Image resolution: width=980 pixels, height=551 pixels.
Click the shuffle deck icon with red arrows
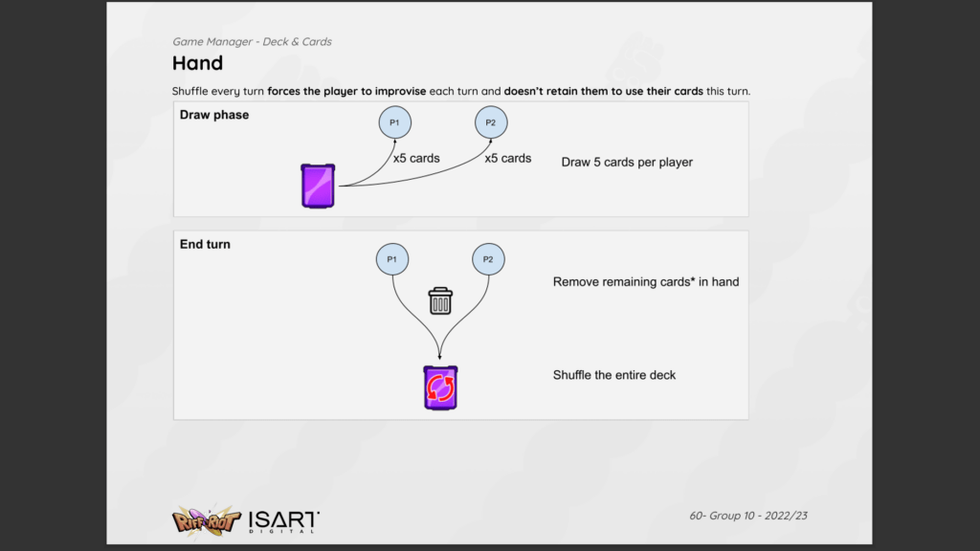[440, 387]
